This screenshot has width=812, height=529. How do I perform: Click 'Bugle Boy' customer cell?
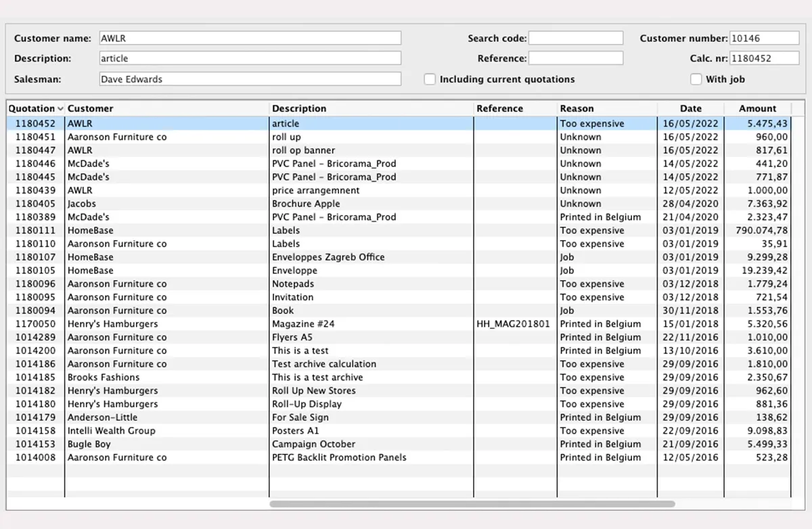(167, 444)
